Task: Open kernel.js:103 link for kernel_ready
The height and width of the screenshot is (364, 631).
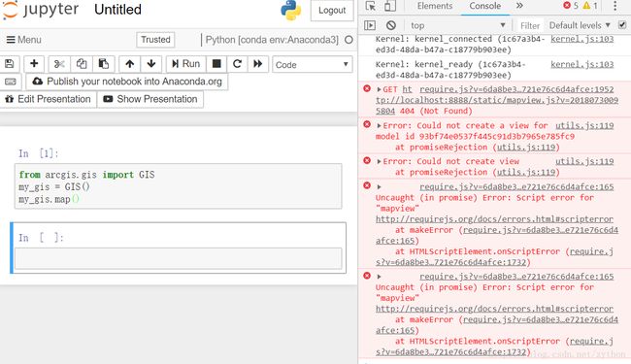Action: [581, 64]
